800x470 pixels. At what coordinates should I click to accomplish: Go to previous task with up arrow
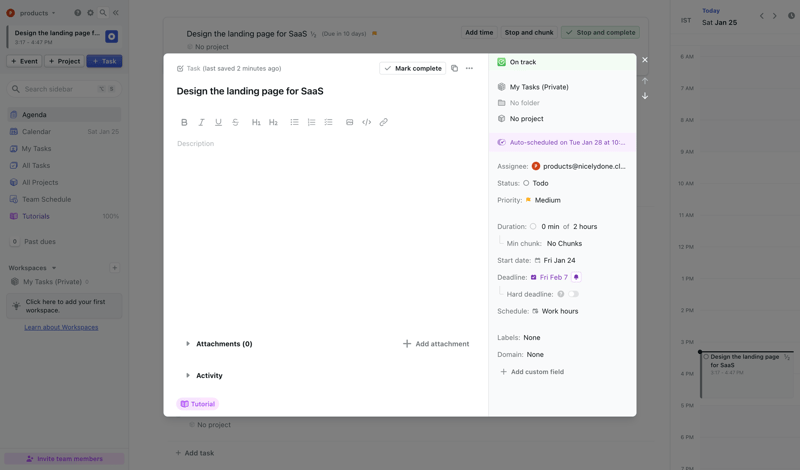(x=645, y=81)
